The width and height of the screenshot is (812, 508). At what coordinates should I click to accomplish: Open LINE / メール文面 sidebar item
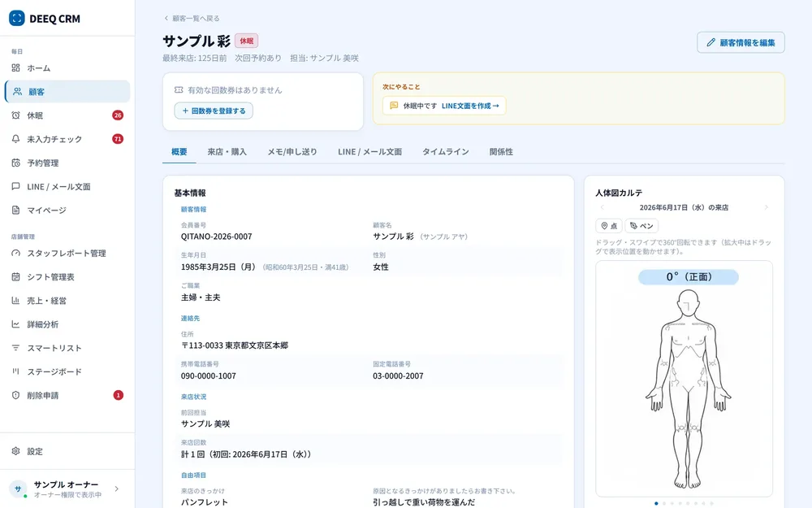(67, 187)
